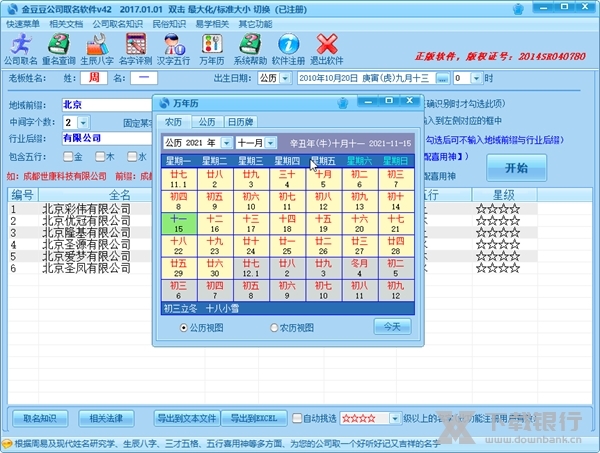This screenshot has width=600, height=453.
Task: Open the 公司取名 company naming tool
Action: pos(21,49)
